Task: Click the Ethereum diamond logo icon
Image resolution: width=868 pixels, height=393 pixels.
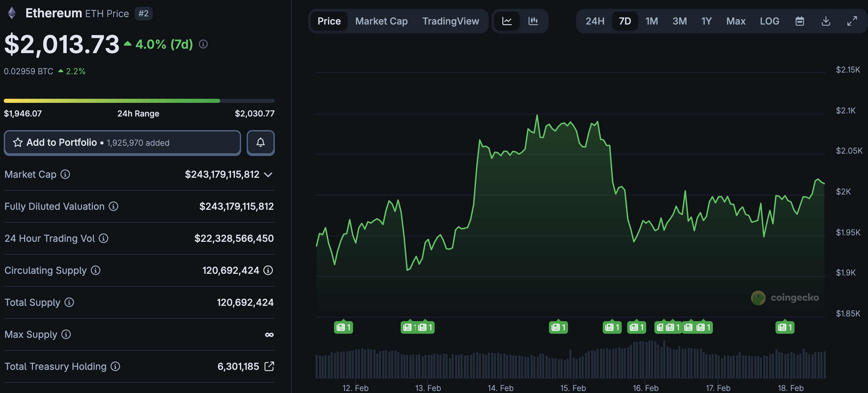Action: (x=12, y=13)
